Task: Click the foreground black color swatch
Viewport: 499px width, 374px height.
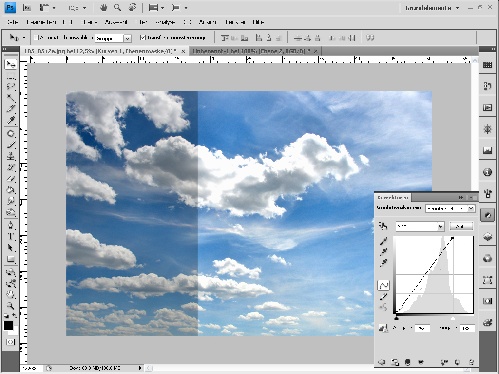Action: click(8, 325)
